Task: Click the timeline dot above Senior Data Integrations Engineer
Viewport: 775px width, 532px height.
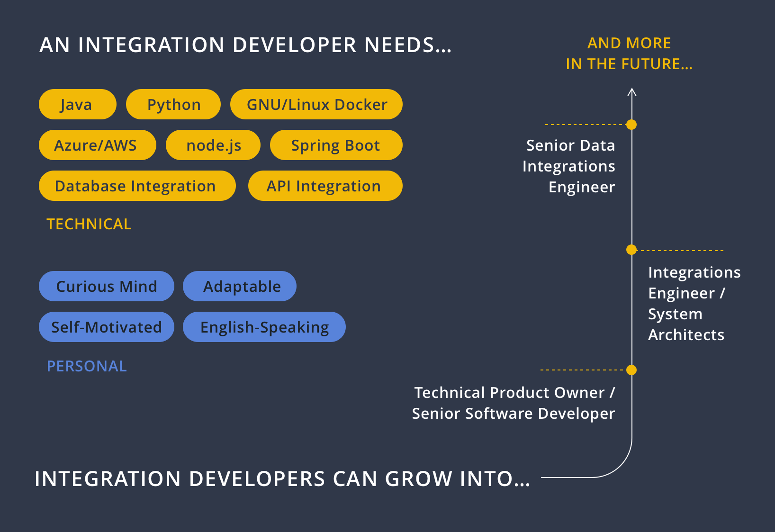Action: tap(631, 125)
